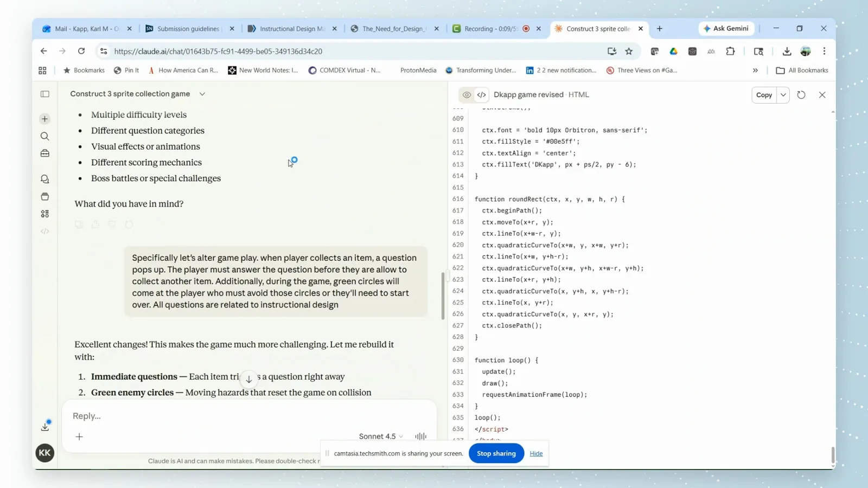Open the browser Downloads icon
868x488 pixels.
pos(787,51)
